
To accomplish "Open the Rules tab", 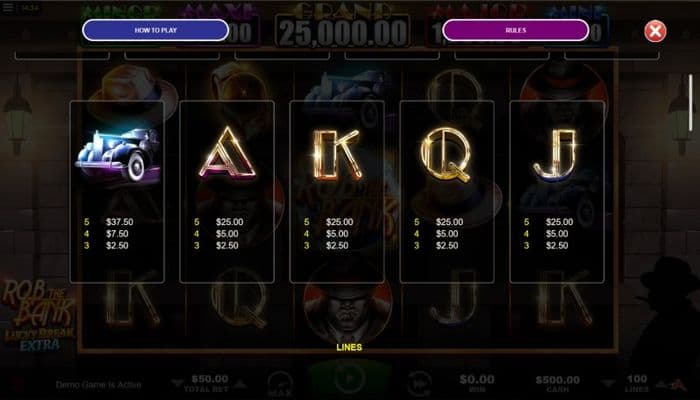I will [x=516, y=30].
